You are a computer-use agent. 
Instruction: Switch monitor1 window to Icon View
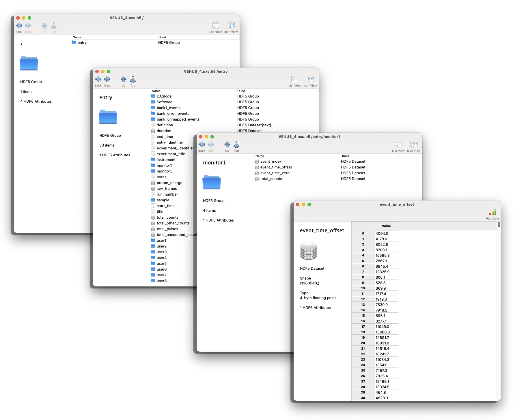coord(414,145)
